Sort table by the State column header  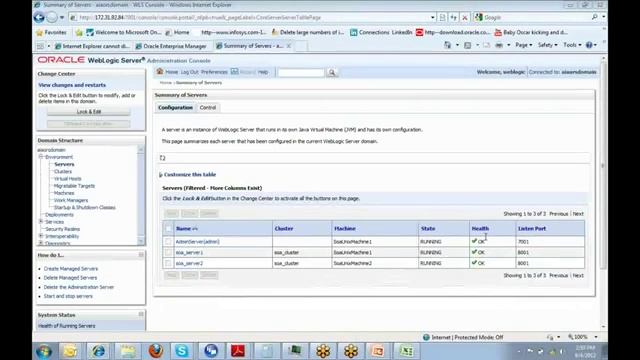pos(428,229)
